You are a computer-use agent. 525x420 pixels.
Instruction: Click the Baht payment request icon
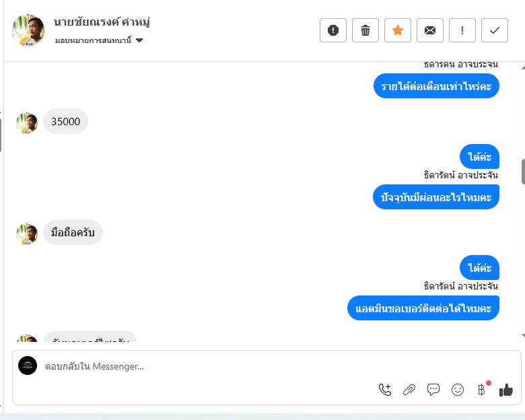pos(481,390)
